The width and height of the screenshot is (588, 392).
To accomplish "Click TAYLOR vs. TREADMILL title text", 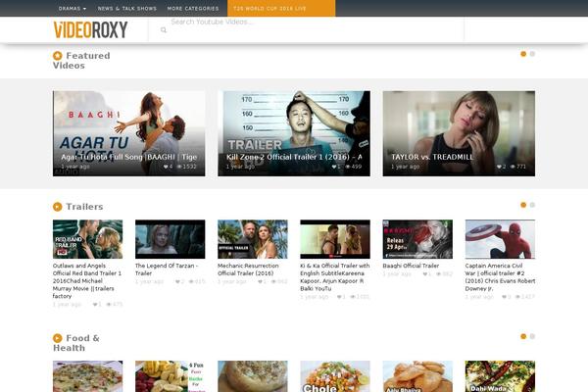I will click(432, 157).
